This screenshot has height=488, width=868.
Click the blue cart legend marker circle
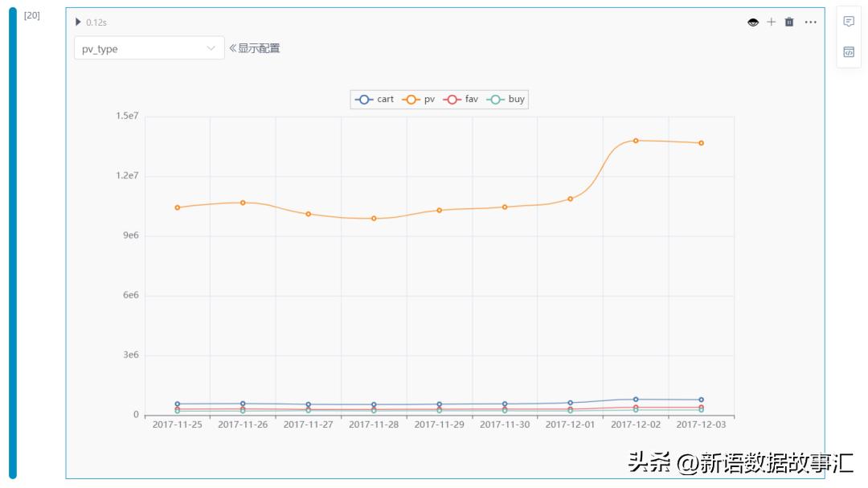click(364, 100)
